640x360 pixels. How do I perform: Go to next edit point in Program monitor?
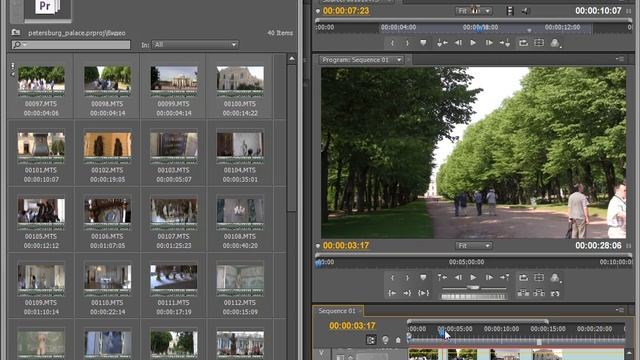(x=505, y=278)
